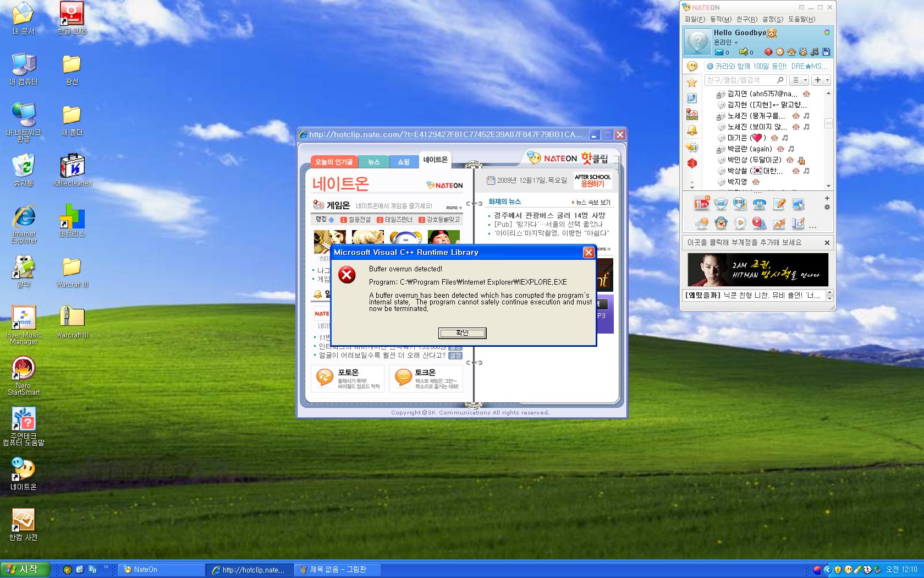Screen dimensions: 924x578
Task: Click the remote desktop monitor icon in NateOn
Action: [798, 204]
